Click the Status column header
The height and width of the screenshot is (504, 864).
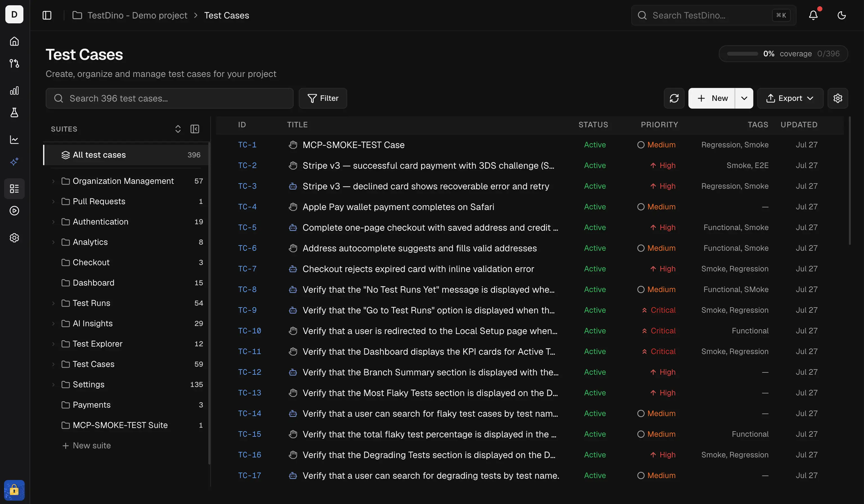593,125
